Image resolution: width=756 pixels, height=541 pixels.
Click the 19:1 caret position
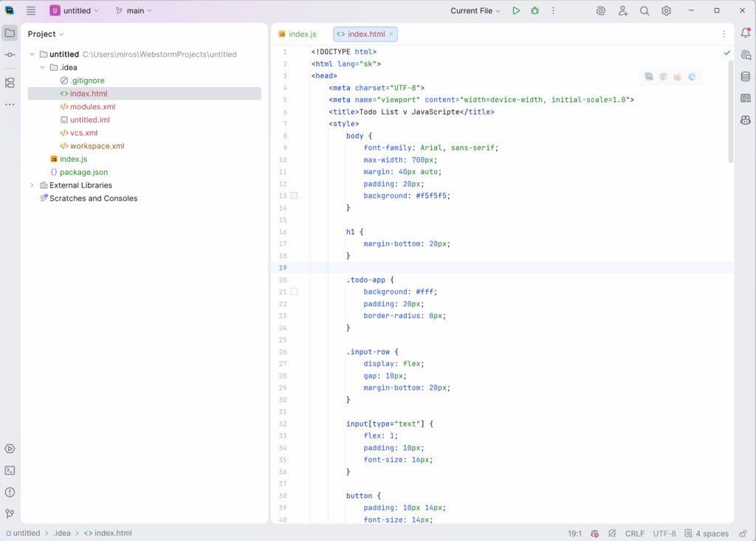tap(574, 534)
